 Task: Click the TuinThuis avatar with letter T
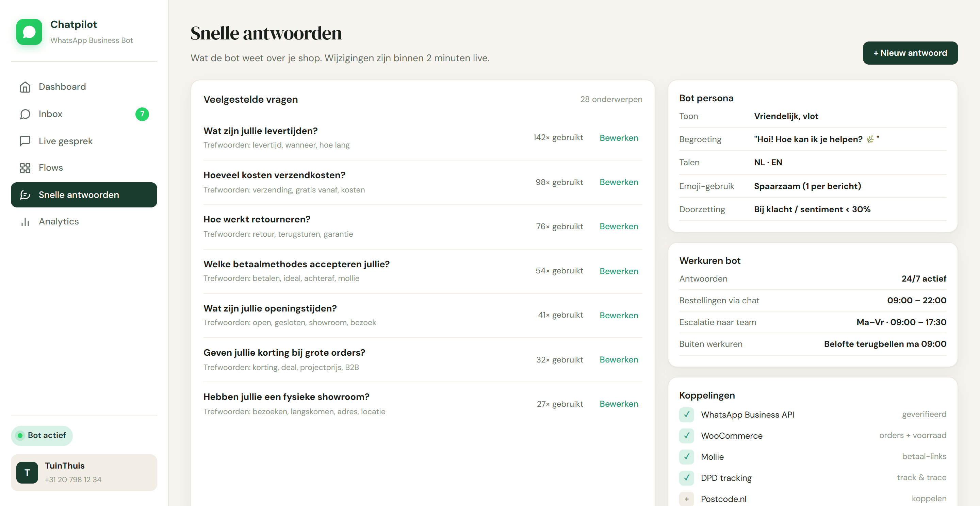click(27, 473)
